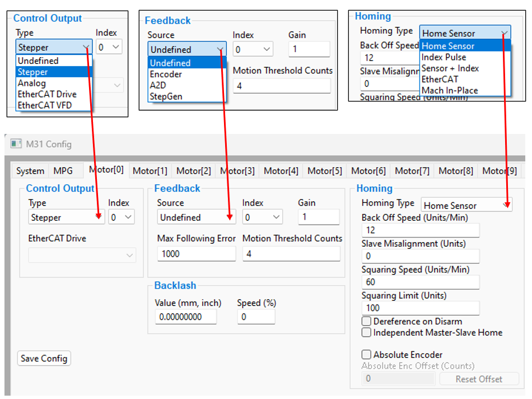Open Control Output Type dropdown in Motor[0] tab
This screenshot has height=399, width=532.
coord(66,217)
